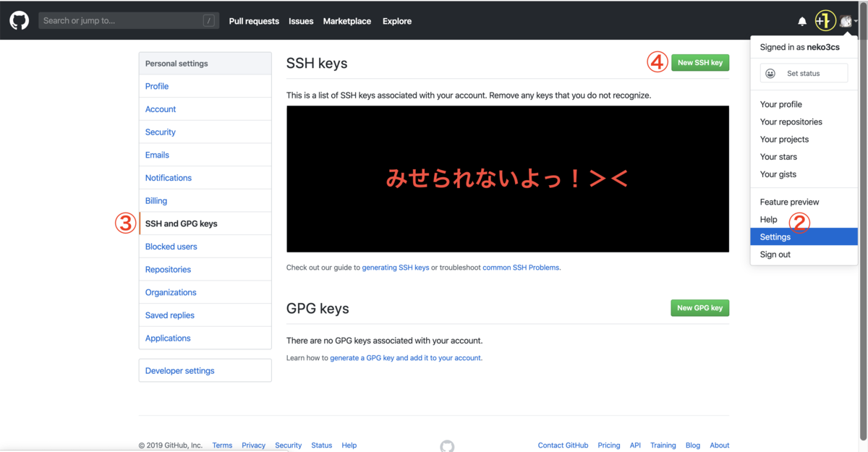The width and height of the screenshot is (868, 452).
Task: Click the SSH keys heading
Action: pos(317,63)
